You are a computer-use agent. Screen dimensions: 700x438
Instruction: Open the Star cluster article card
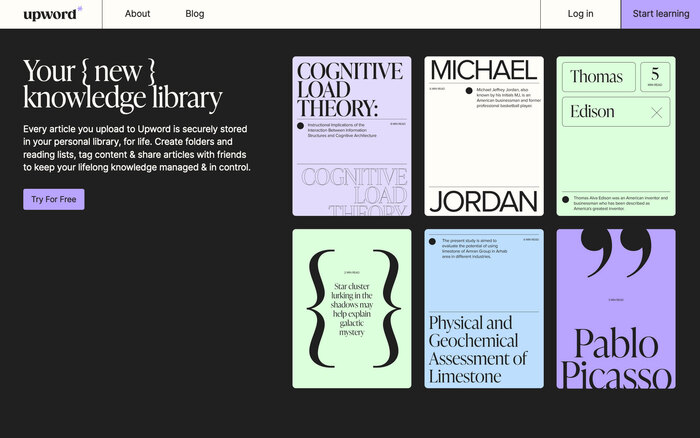click(352, 309)
